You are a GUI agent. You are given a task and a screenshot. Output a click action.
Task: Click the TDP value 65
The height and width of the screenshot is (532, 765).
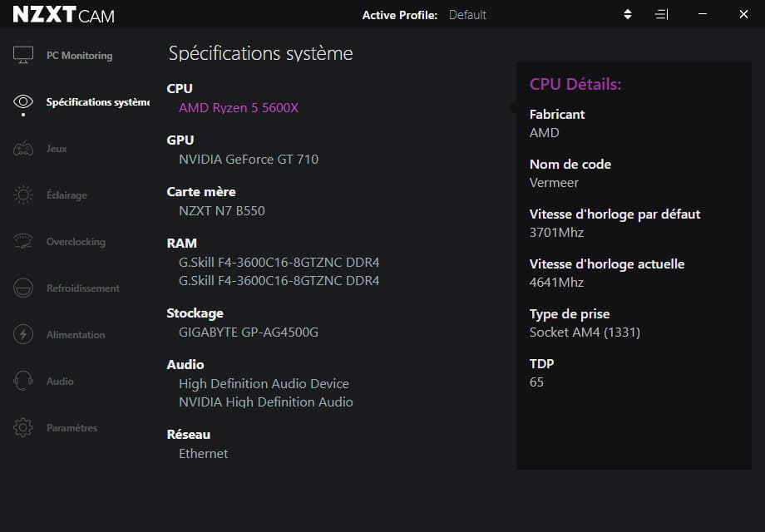point(536,382)
